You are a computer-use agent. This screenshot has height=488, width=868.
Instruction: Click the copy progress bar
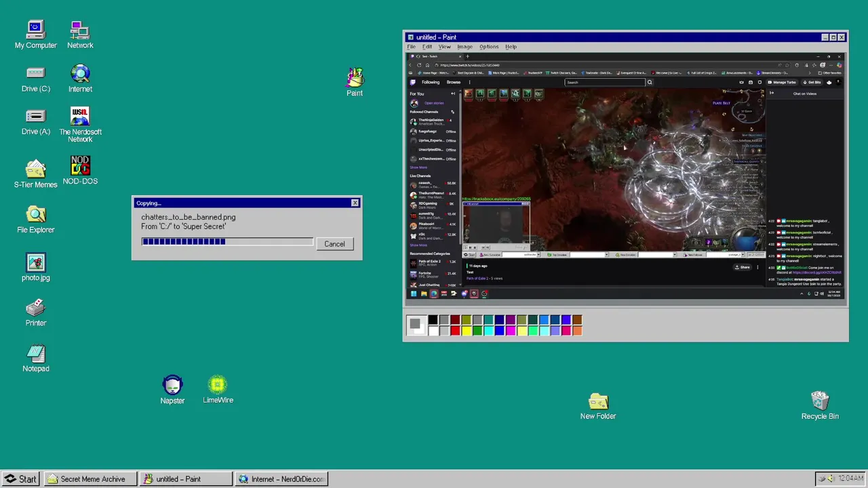tap(227, 241)
